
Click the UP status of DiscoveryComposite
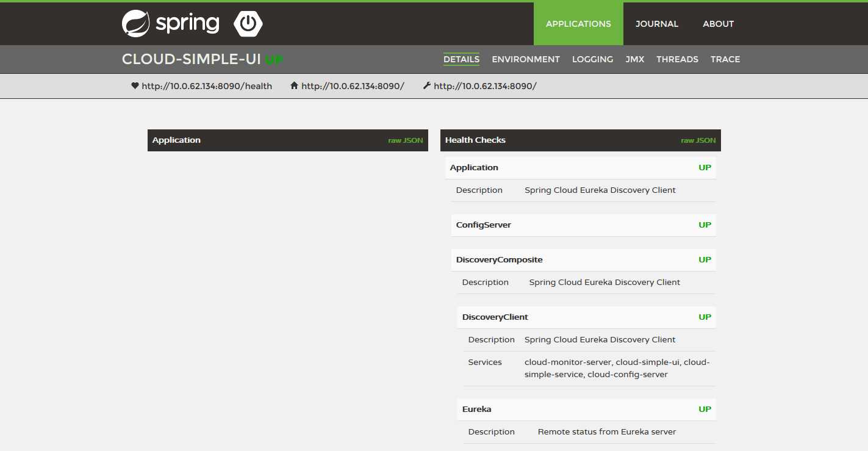(x=705, y=260)
